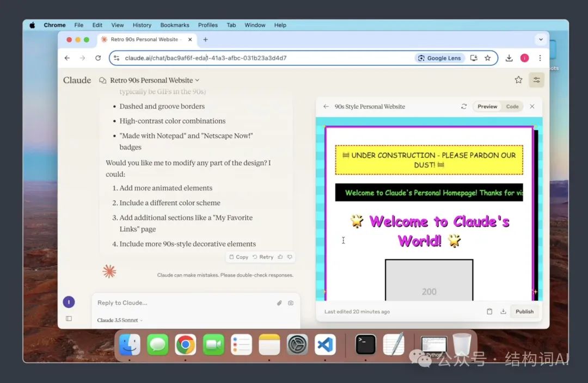Click the scrolling welcome marquee in preview
588x383 pixels.
pos(429,193)
